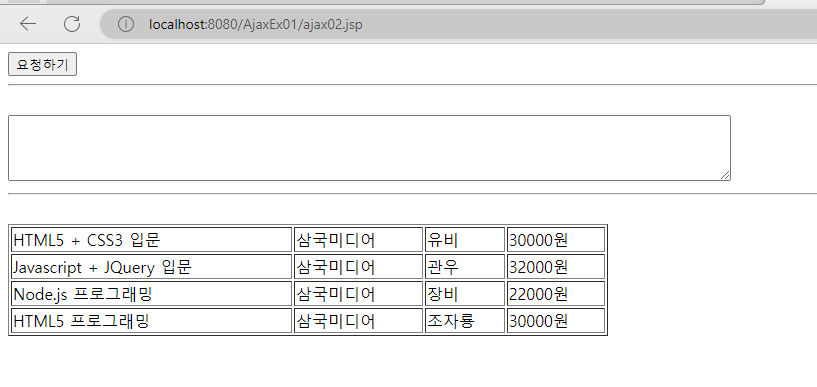Click 삼국미디어 in the Node.js row
This screenshot has width=817, height=387.
tap(358, 294)
